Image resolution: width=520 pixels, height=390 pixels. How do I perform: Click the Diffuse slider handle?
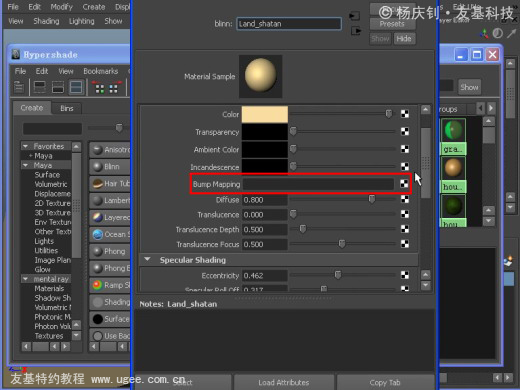click(x=371, y=199)
